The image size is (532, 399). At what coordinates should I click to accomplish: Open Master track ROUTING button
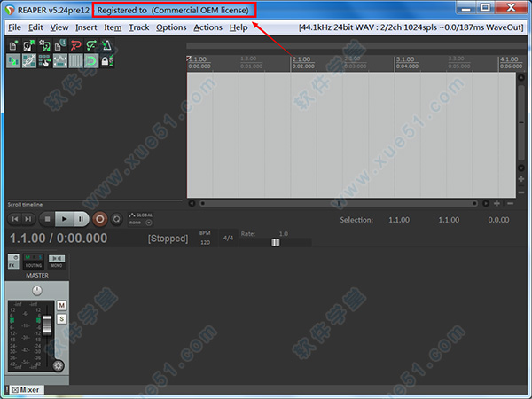(x=34, y=261)
